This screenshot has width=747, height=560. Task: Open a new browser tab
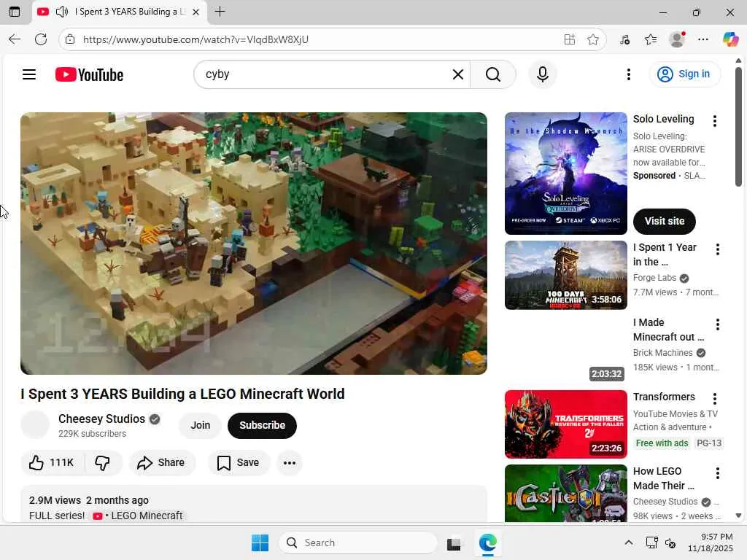[x=220, y=12]
